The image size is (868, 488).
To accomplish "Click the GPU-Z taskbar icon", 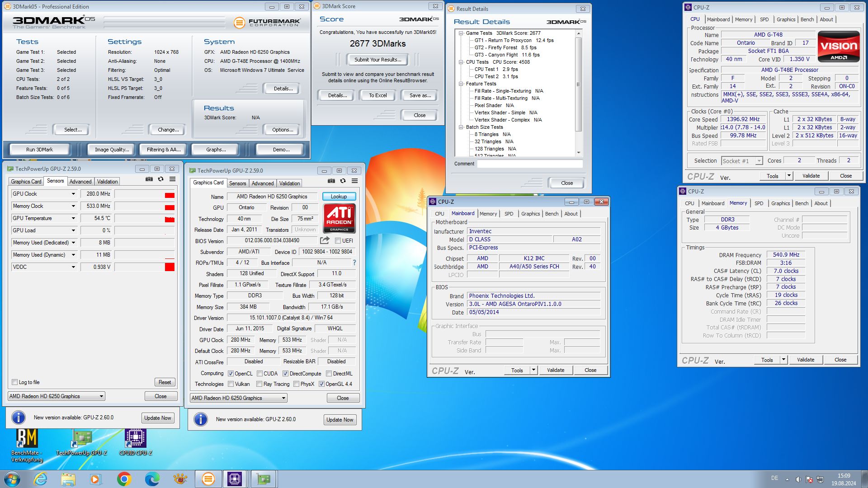I will click(264, 479).
